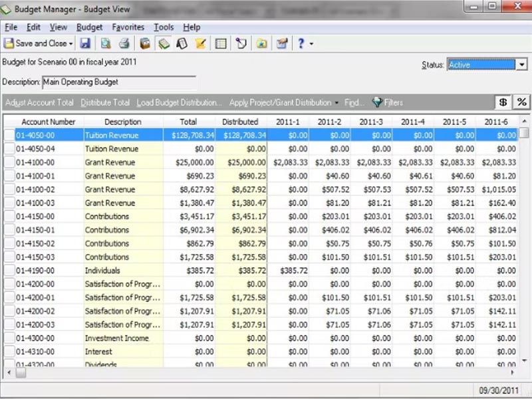Open the Favorites menu
This screenshot has width=532, height=399.
click(x=128, y=27)
